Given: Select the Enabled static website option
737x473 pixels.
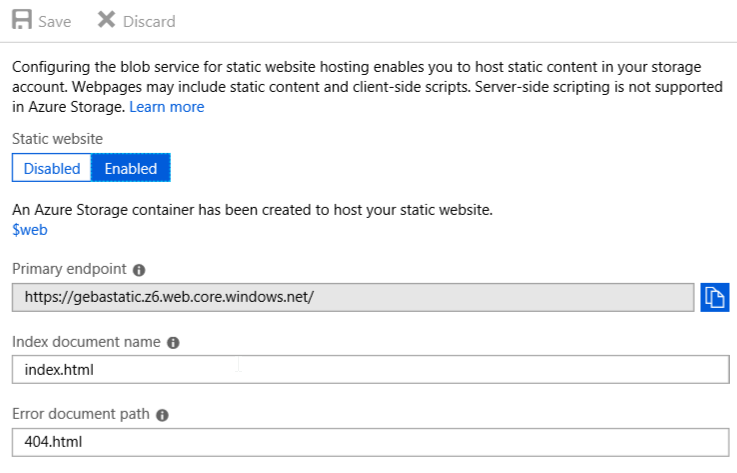Looking at the screenshot, I should click(x=131, y=168).
